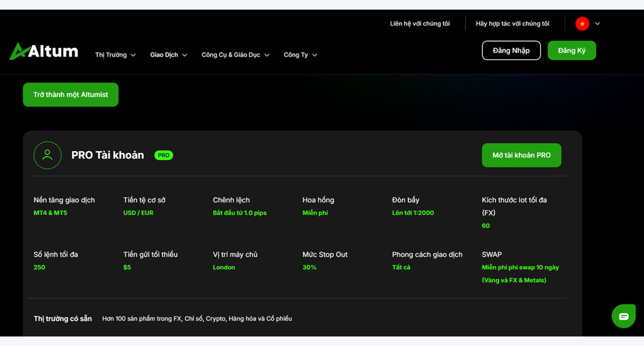
Task: Click the Vietnam flag language icon
Action: click(582, 24)
